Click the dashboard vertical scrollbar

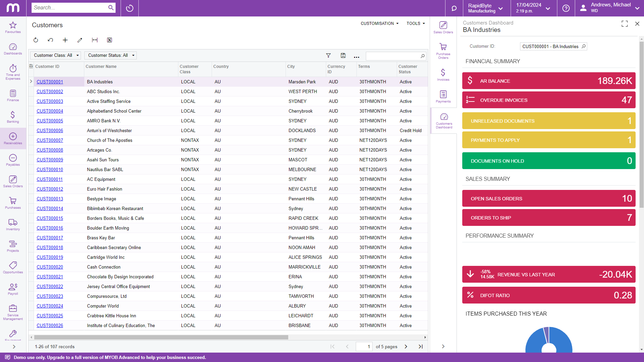[x=641, y=124]
